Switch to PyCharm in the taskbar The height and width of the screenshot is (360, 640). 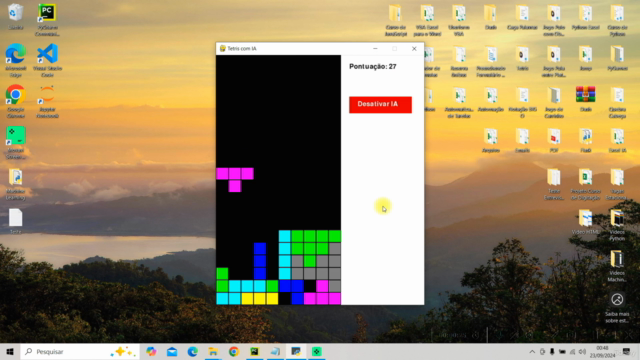[254, 351]
